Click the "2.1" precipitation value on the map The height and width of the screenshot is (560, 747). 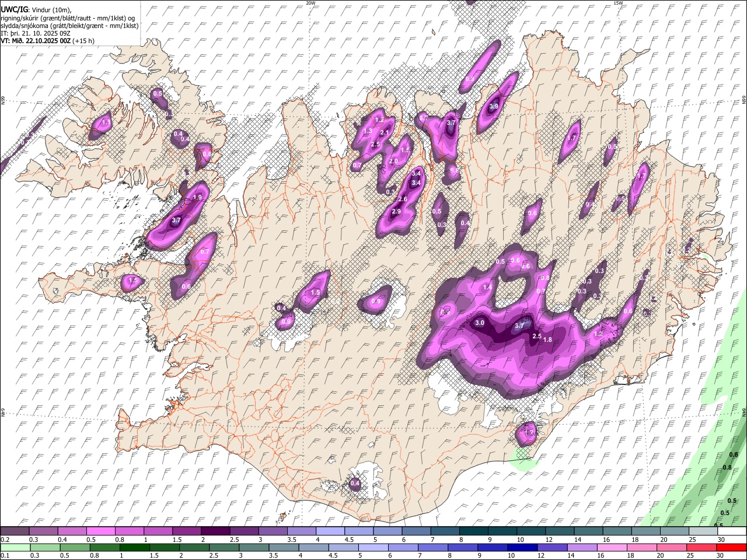click(x=385, y=133)
